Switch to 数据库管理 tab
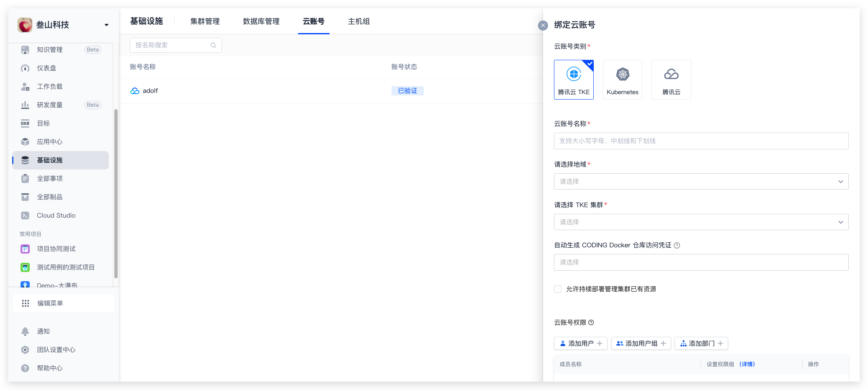 click(261, 21)
